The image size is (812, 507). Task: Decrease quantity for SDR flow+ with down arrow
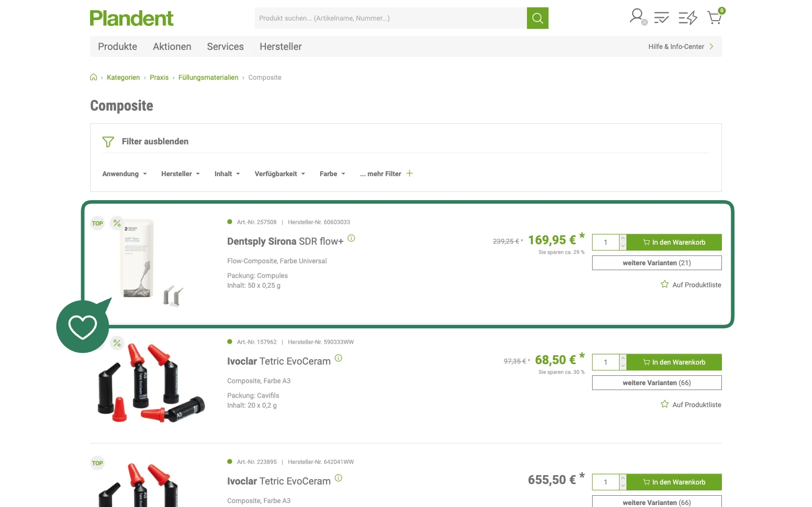pos(623,246)
